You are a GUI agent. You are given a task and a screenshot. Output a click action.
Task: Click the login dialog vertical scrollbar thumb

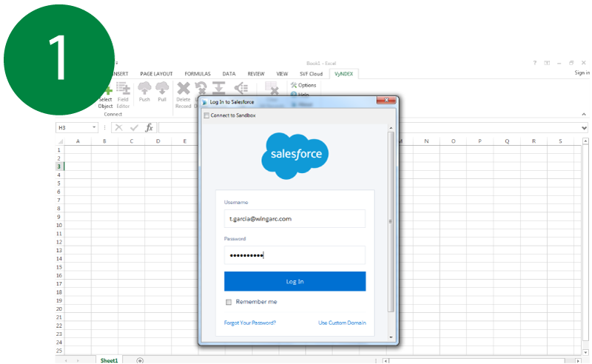click(391, 222)
